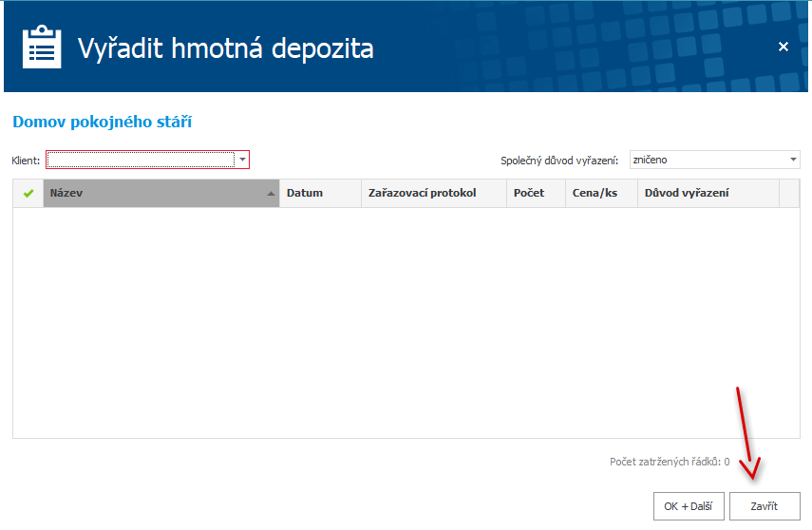The width and height of the screenshot is (812, 530).
Task: Click the Klient: label
Action: [x=26, y=161]
